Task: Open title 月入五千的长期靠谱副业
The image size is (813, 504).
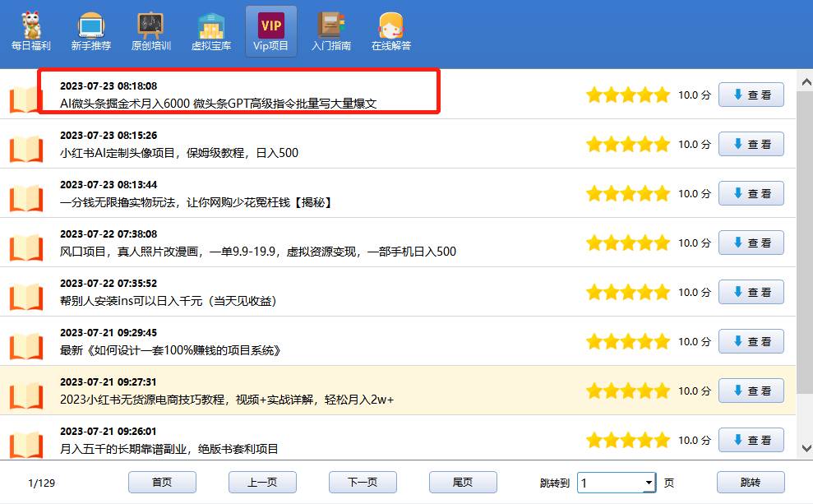Action: pyautogui.click(x=169, y=449)
